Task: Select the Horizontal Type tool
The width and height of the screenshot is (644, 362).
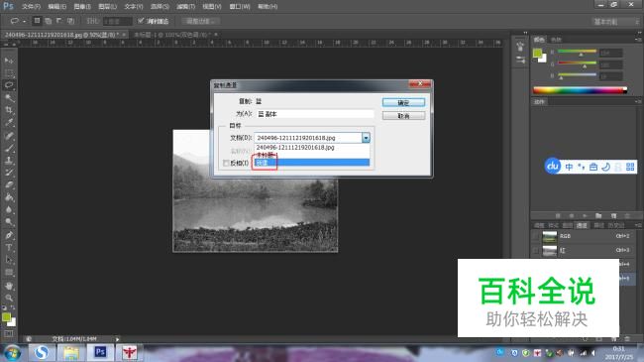Action: coord(9,248)
